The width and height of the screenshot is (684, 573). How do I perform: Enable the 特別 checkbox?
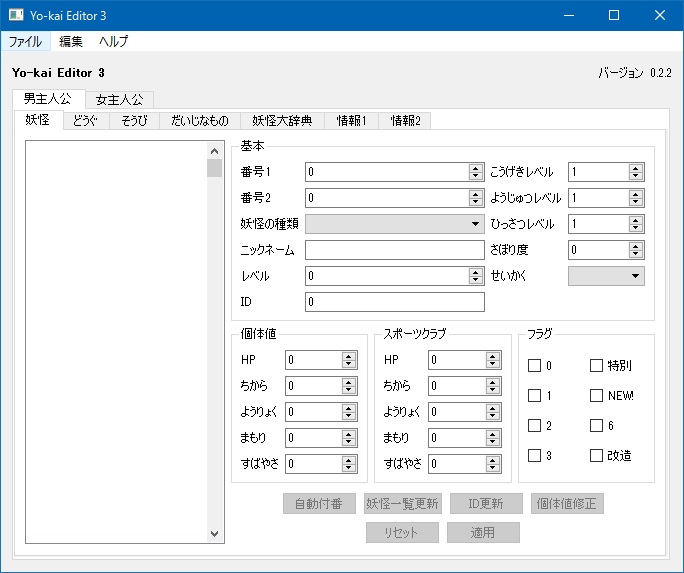[x=596, y=365]
